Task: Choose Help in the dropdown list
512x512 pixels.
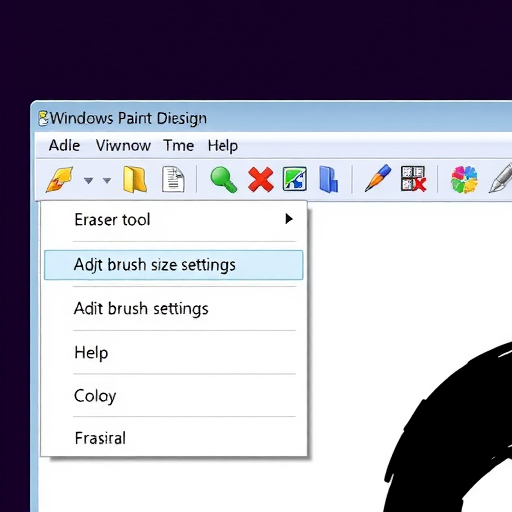Action: coord(173,353)
